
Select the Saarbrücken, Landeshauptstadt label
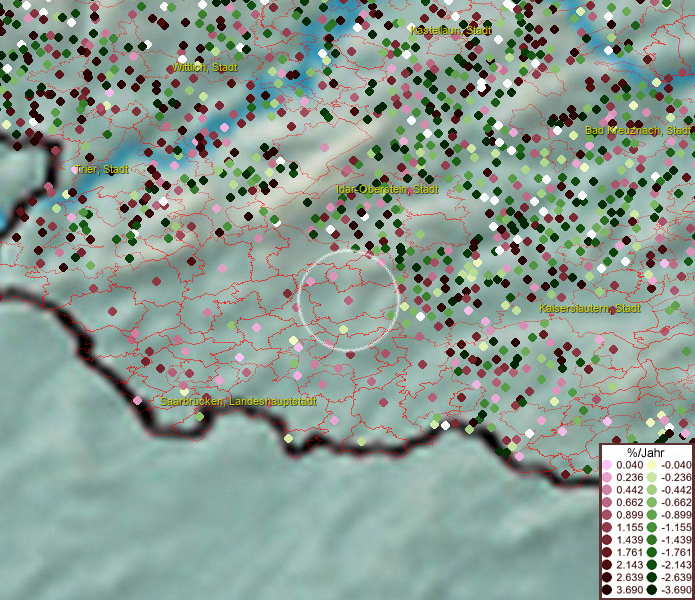pos(238,401)
